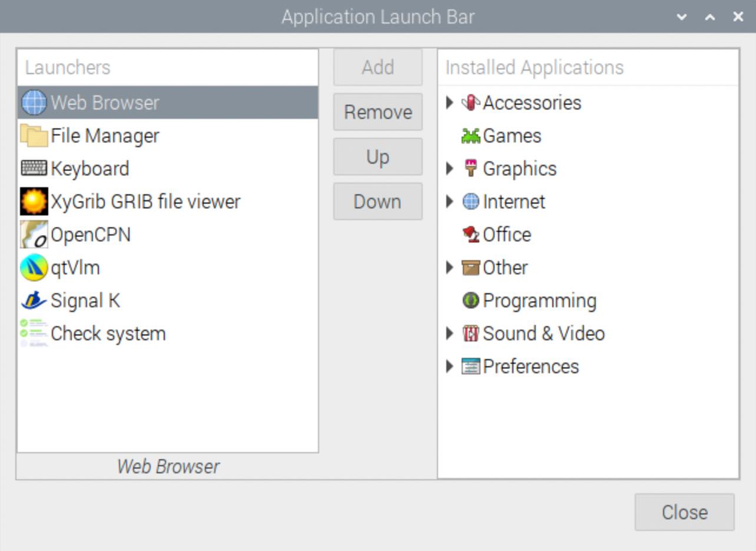Viewport: 756px width, 551px height.
Task: Select the Other tree label
Action: coord(506,267)
